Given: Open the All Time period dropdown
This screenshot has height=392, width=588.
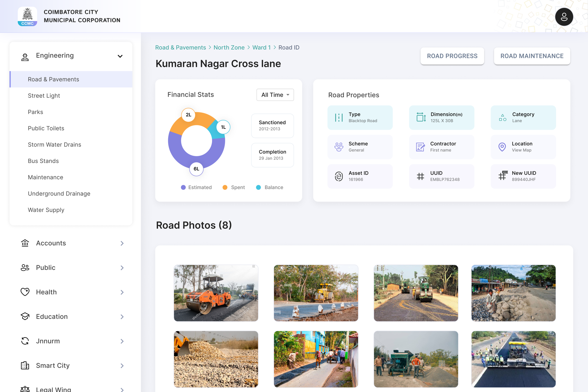Looking at the screenshot, I should tap(275, 95).
